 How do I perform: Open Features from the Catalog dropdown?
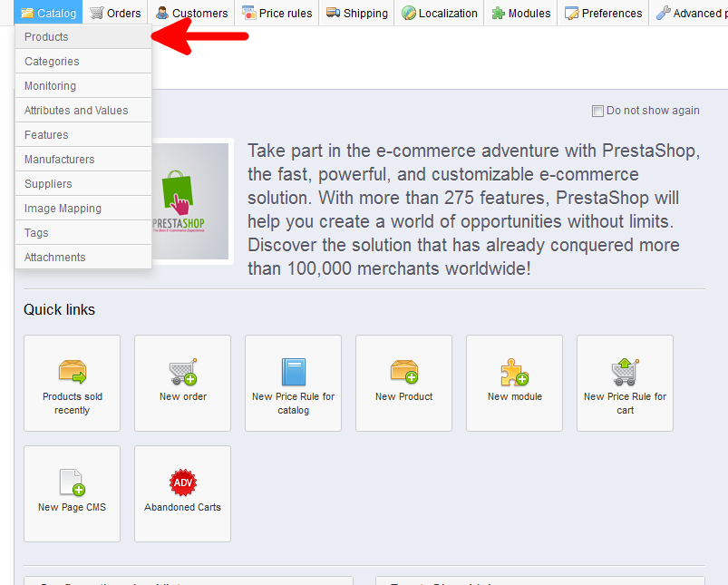[x=83, y=135]
